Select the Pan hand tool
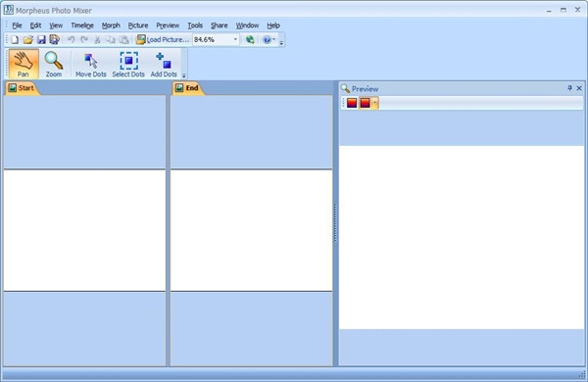 pos(24,64)
